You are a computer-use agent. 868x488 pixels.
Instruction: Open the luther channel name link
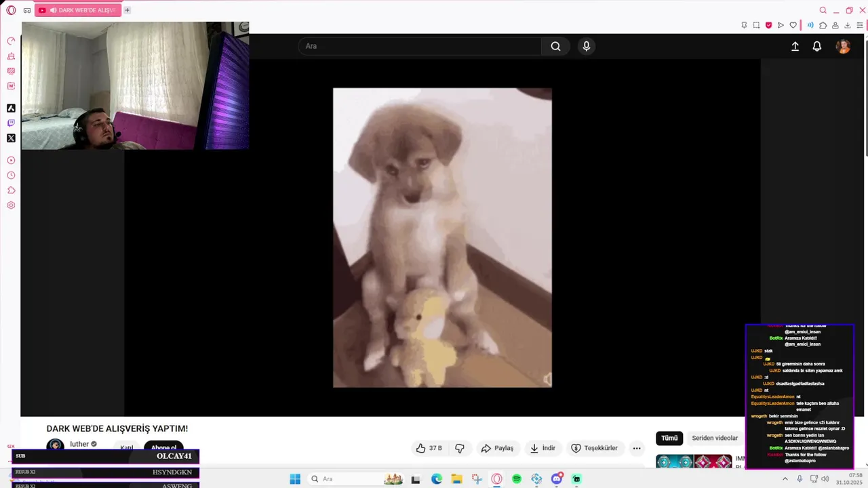click(79, 444)
